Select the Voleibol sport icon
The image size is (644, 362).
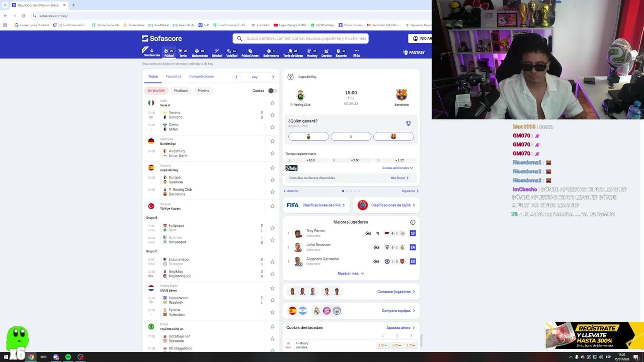tap(231, 53)
